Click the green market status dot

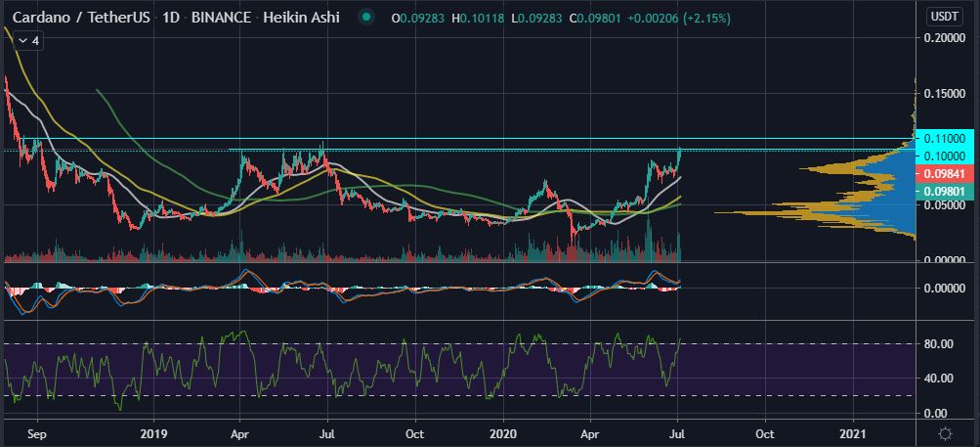pos(366,18)
